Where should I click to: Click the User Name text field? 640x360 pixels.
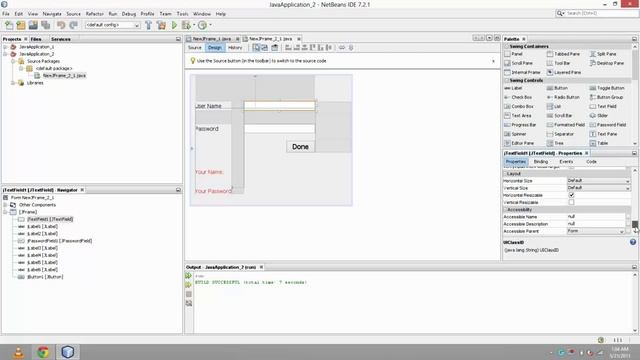(280, 106)
